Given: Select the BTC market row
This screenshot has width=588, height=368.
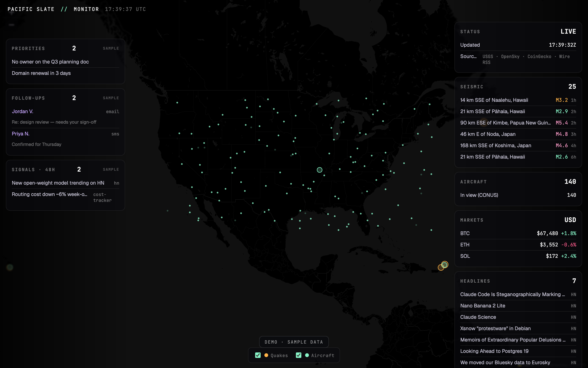Looking at the screenshot, I should click(x=518, y=233).
